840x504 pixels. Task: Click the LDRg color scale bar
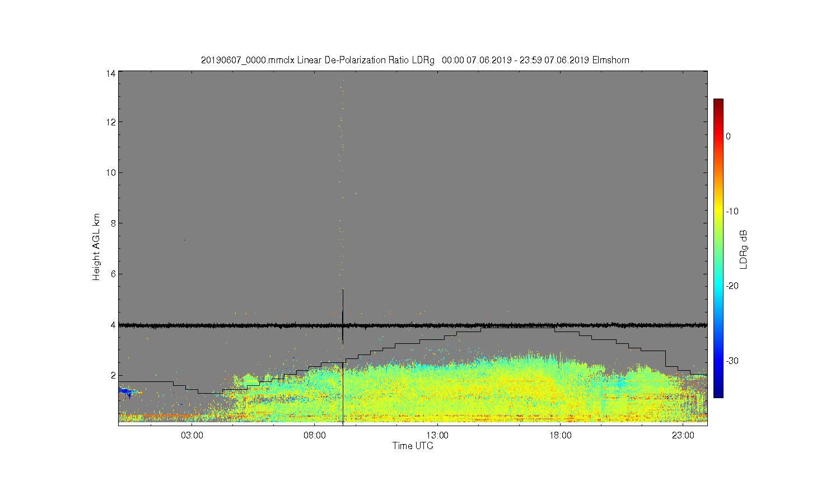point(718,248)
